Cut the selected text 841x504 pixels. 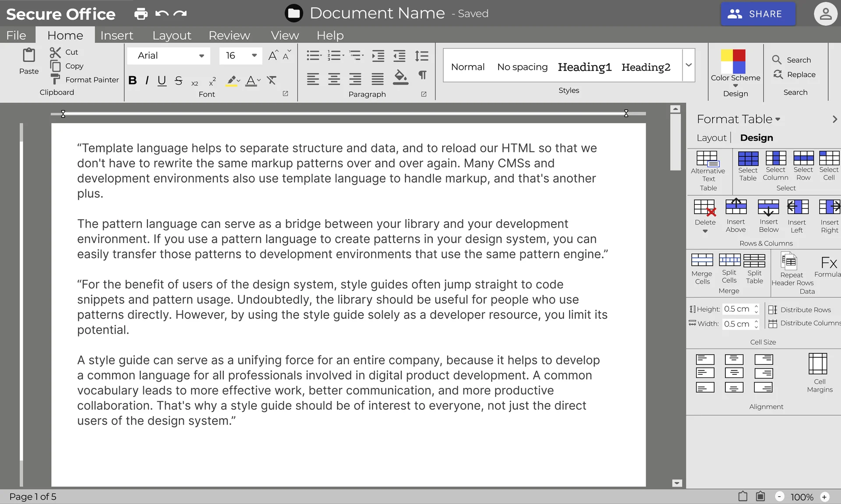(64, 52)
